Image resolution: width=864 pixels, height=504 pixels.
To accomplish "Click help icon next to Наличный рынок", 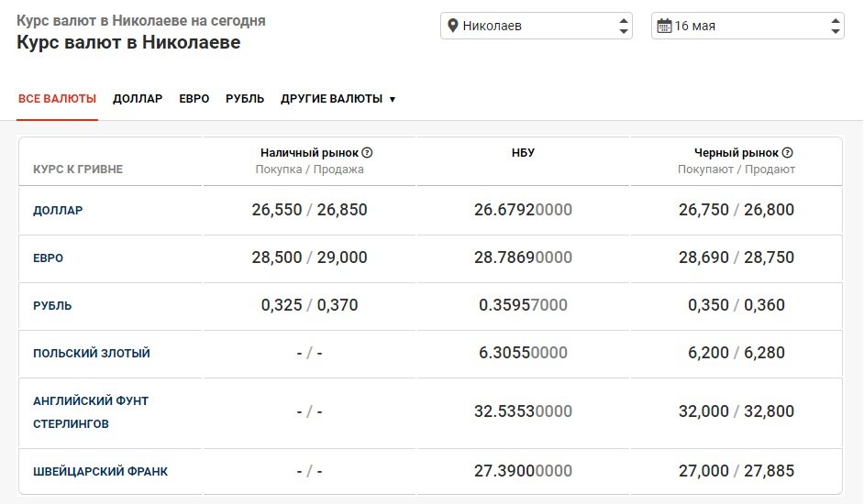I will pos(367,153).
